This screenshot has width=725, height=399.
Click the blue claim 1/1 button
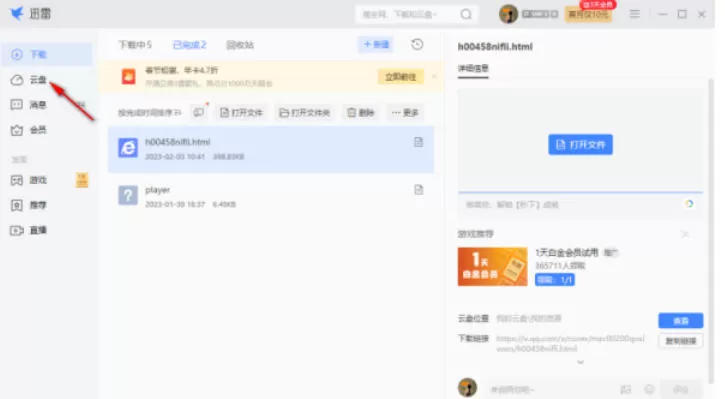(x=555, y=280)
